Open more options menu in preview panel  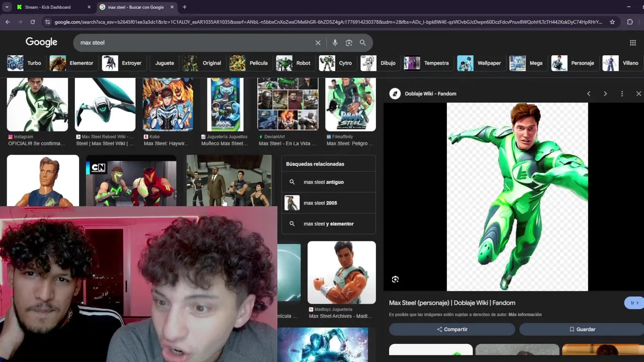622,94
